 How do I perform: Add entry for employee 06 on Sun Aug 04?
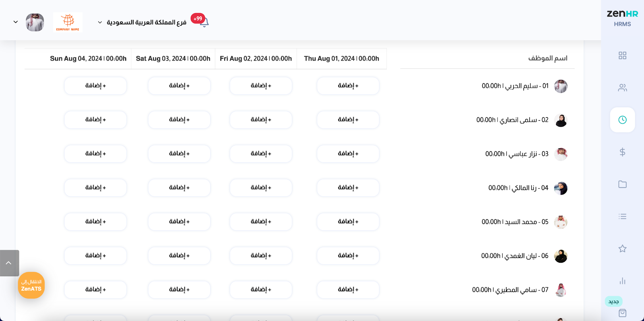95,255
